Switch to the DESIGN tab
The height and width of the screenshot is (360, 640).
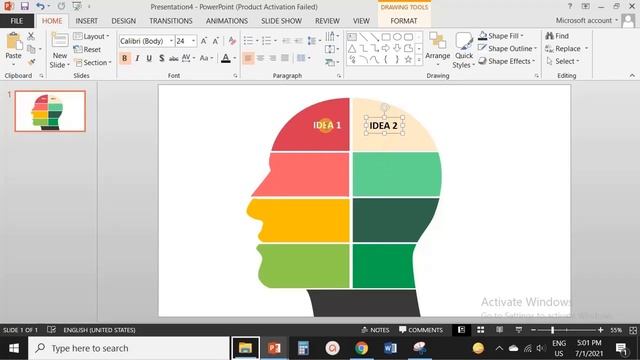coord(124,21)
